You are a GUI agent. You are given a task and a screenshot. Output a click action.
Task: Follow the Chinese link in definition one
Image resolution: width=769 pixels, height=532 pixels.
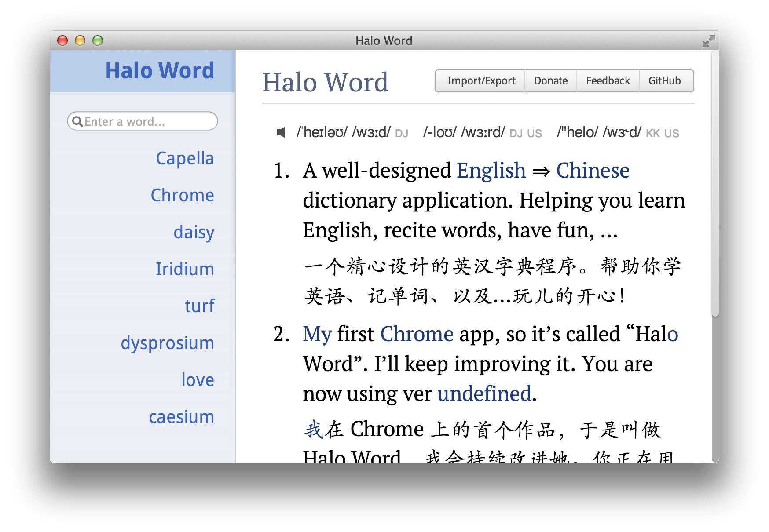[x=593, y=170]
